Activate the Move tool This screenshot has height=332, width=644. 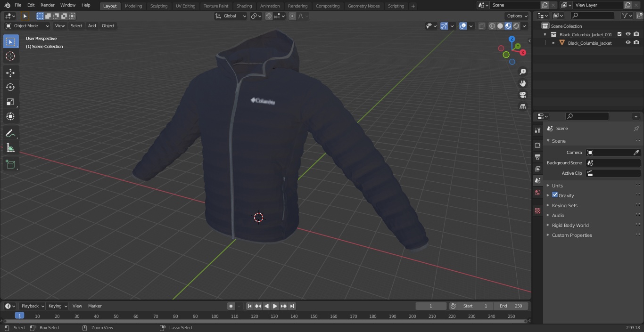pos(10,73)
